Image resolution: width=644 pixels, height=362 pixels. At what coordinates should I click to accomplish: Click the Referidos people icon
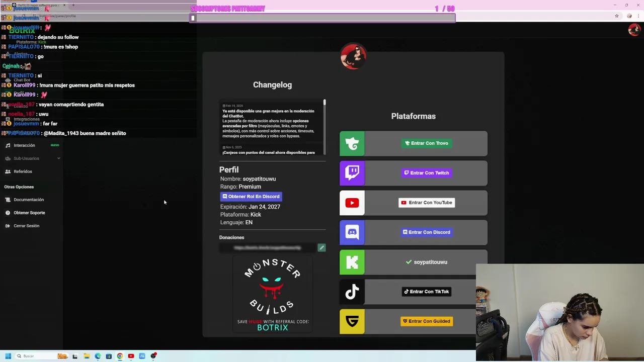(x=8, y=171)
